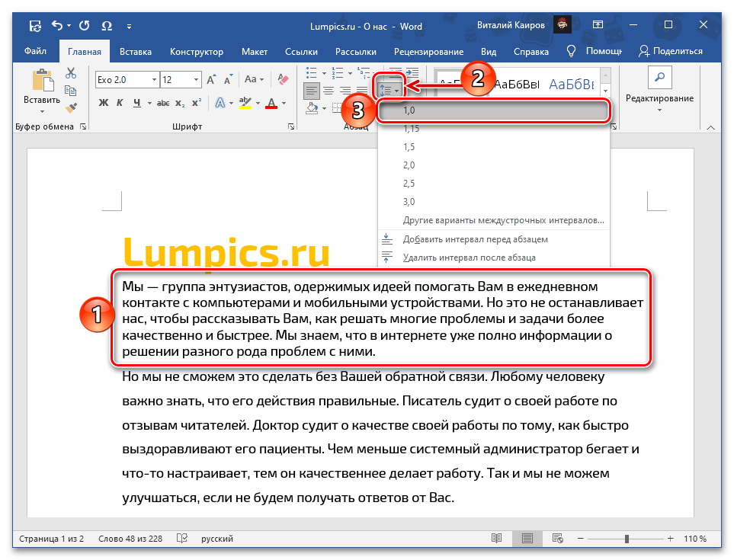734x560 pixels.
Task: Open the Undo history dropdown arrow
Action: click(x=69, y=26)
